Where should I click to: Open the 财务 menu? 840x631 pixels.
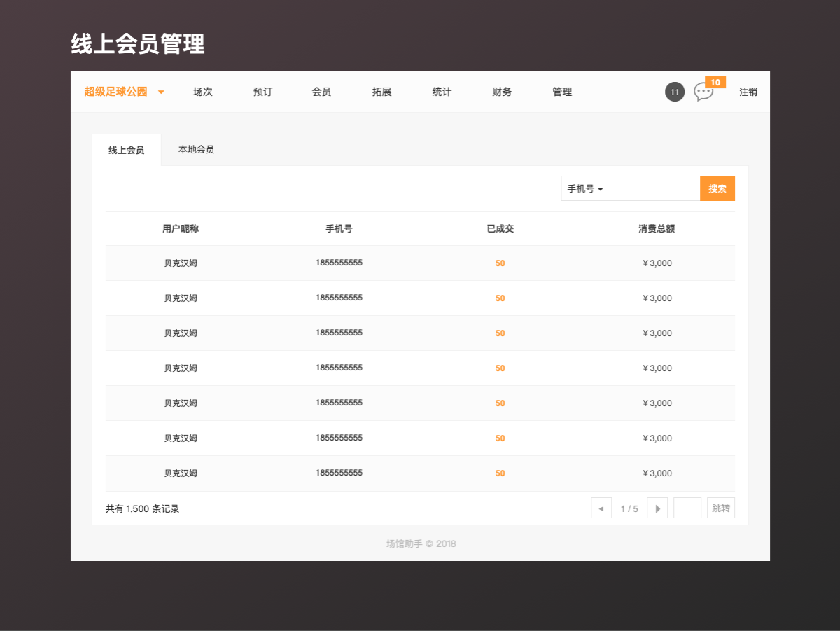click(502, 92)
